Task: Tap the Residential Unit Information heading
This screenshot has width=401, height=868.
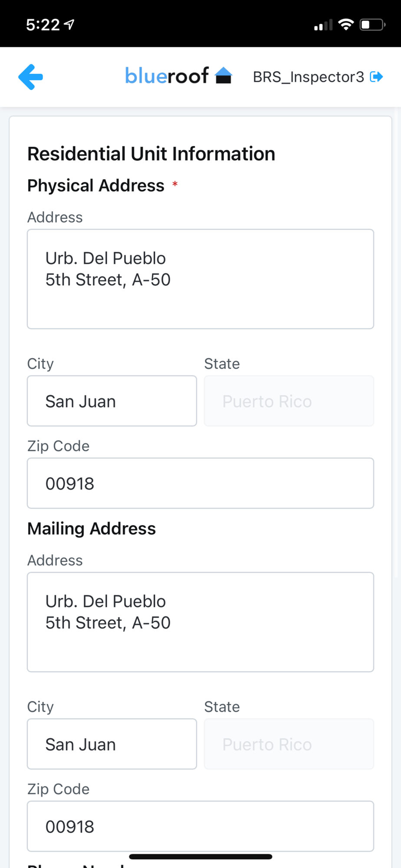Action: (x=151, y=154)
